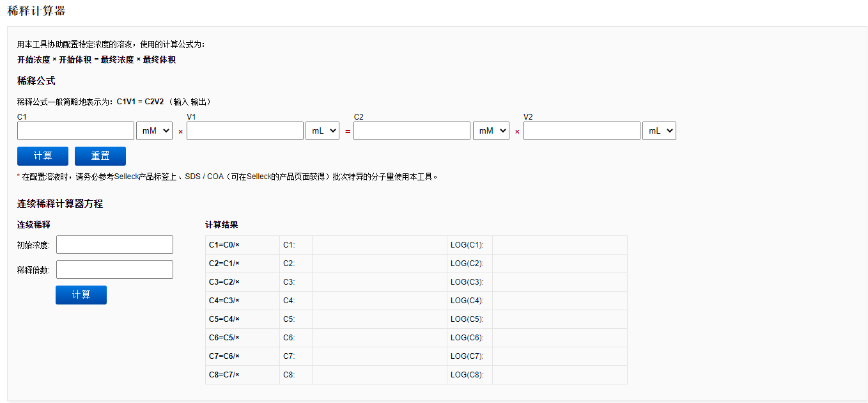Click the 稀释公式 section heading
The image size is (868, 403).
pyautogui.click(x=35, y=81)
